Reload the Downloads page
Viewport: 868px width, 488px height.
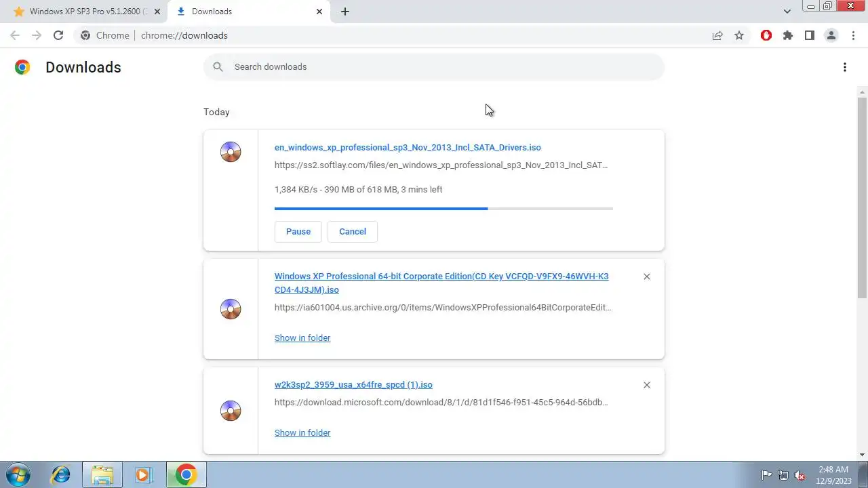(x=58, y=35)
